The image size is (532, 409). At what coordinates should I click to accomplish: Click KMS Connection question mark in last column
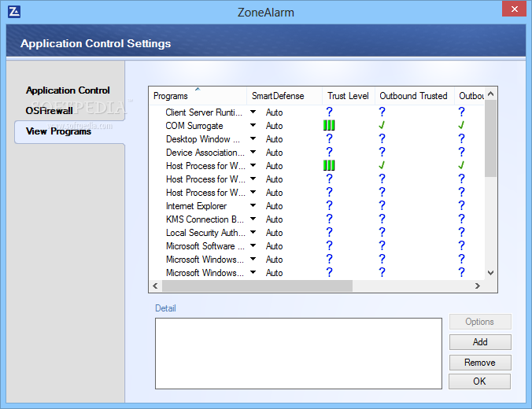(x=461, y=219)
